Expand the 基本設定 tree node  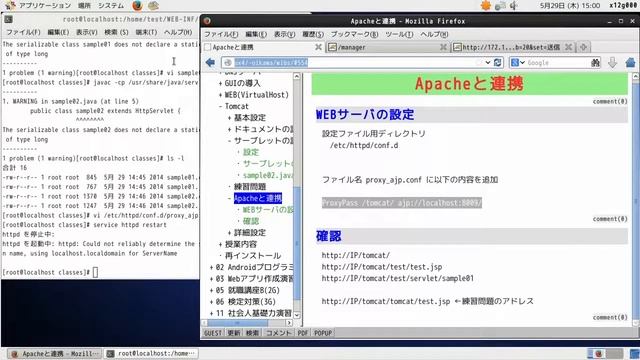pyautogui.click(x=229, y=118)
